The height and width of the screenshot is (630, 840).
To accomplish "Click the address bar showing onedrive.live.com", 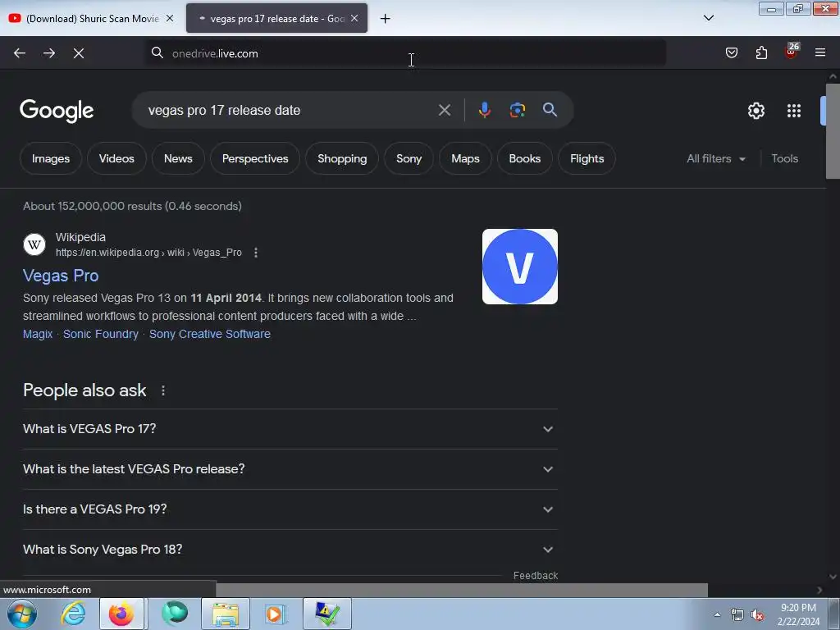I will tap(407, 53).
